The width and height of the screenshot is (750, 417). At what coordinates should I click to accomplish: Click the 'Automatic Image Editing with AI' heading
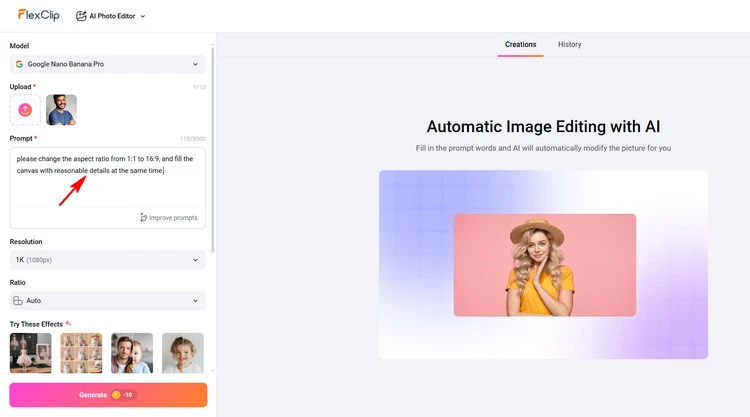click(543, 127)
